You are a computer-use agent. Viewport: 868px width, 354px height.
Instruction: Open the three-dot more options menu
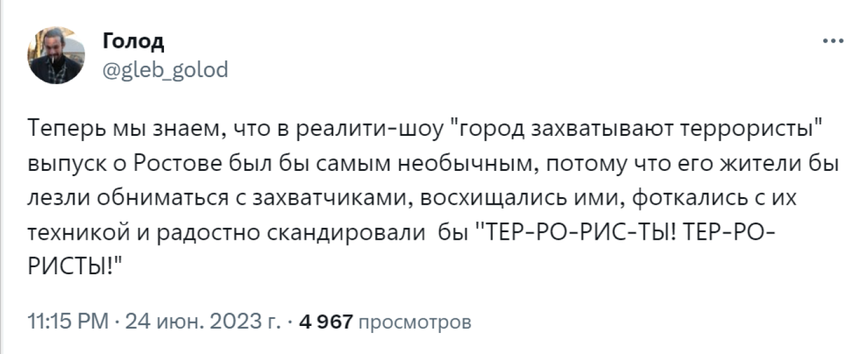[834, 41]
